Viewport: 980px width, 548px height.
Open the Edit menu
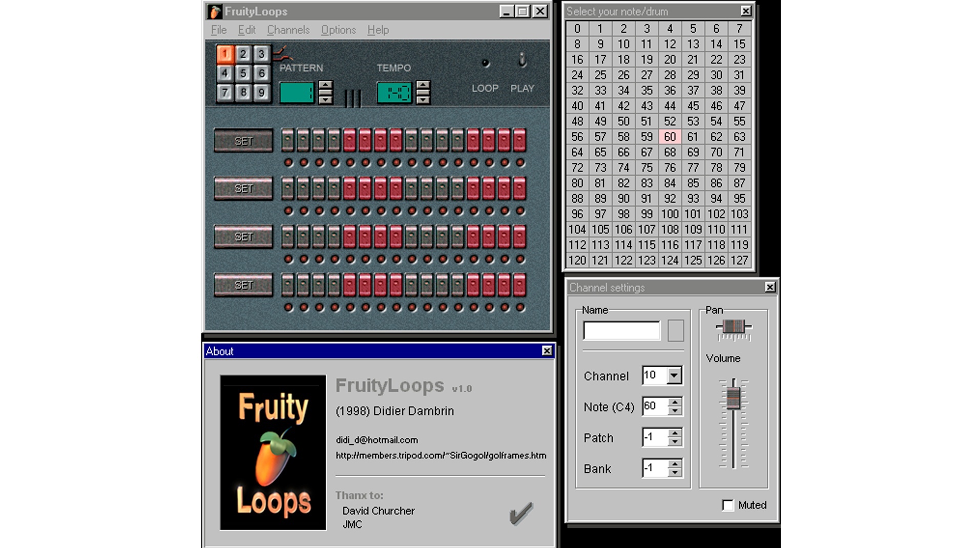246,30
